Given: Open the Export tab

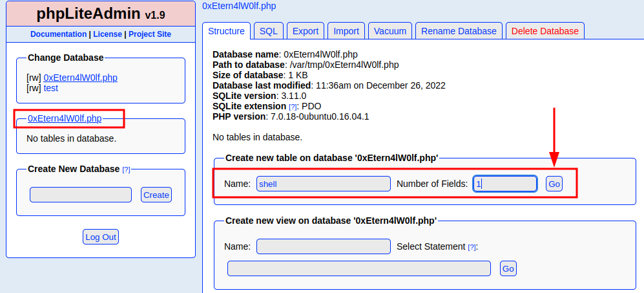Looking at the screenshot, I should (x=306, y=31).
